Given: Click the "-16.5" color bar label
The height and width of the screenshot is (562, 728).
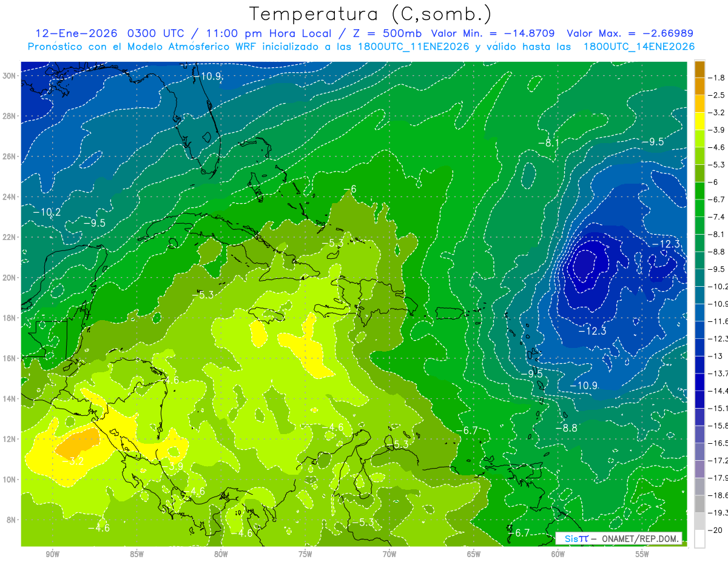Looking at the screenshot, I should (719, 443).
